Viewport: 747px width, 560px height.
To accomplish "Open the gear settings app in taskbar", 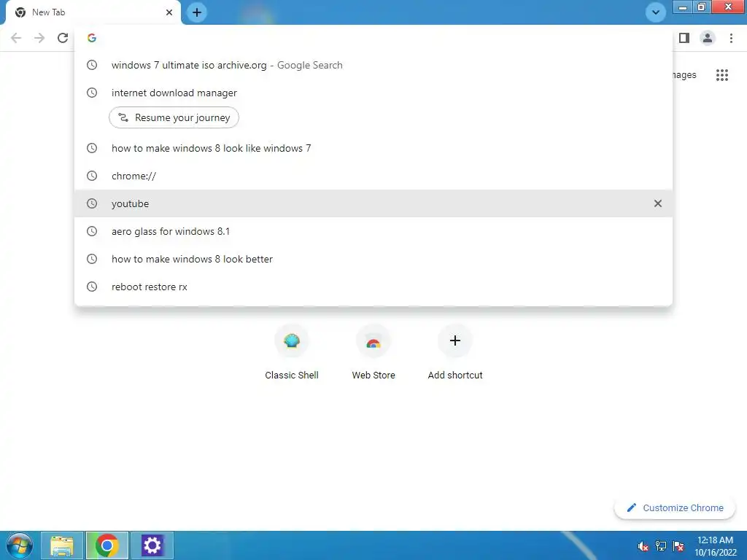I will (152, 545).
